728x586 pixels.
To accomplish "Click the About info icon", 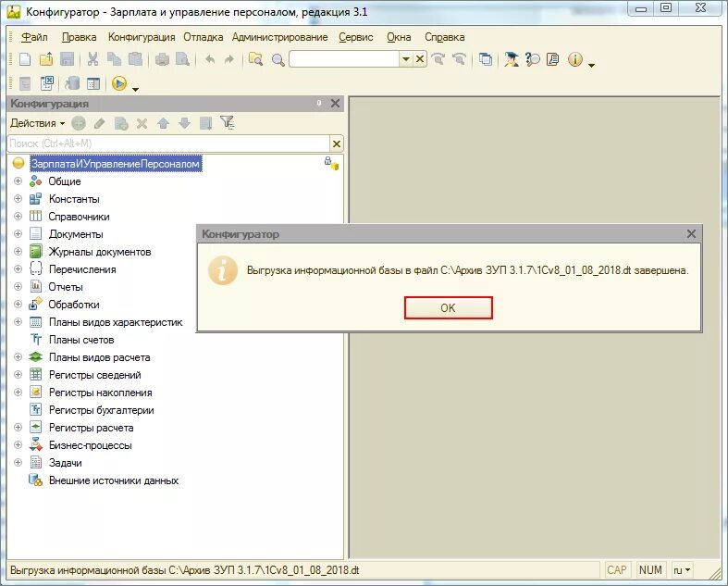I will coord(574,59).
